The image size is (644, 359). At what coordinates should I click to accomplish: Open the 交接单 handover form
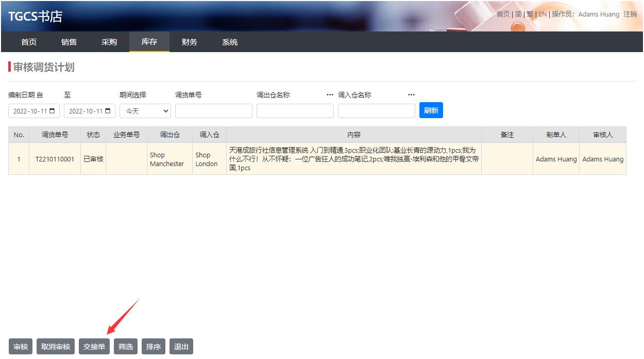pyautogui.click(x=94, y=347)
